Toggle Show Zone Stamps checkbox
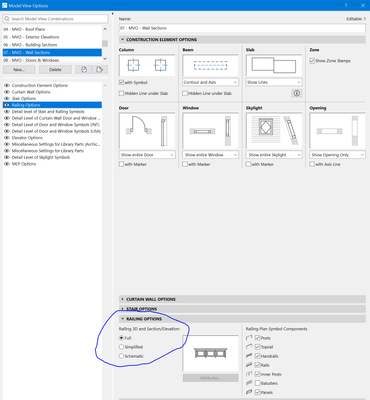The height and width of the screenshot is (400, 370). point(312,61)
